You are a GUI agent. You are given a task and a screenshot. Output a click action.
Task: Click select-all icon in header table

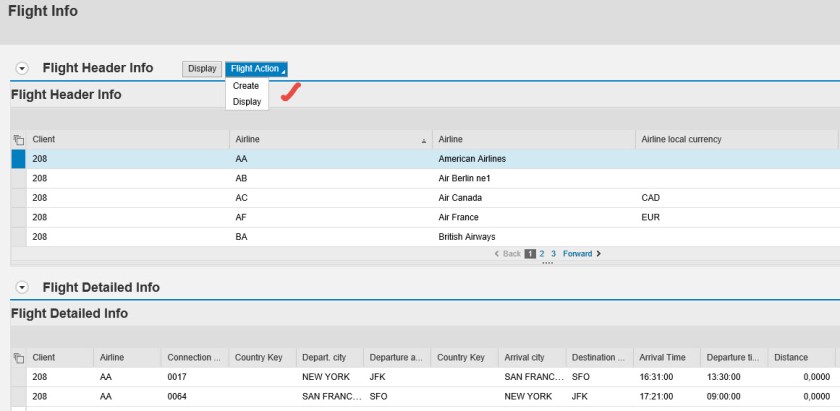point(18,140)
